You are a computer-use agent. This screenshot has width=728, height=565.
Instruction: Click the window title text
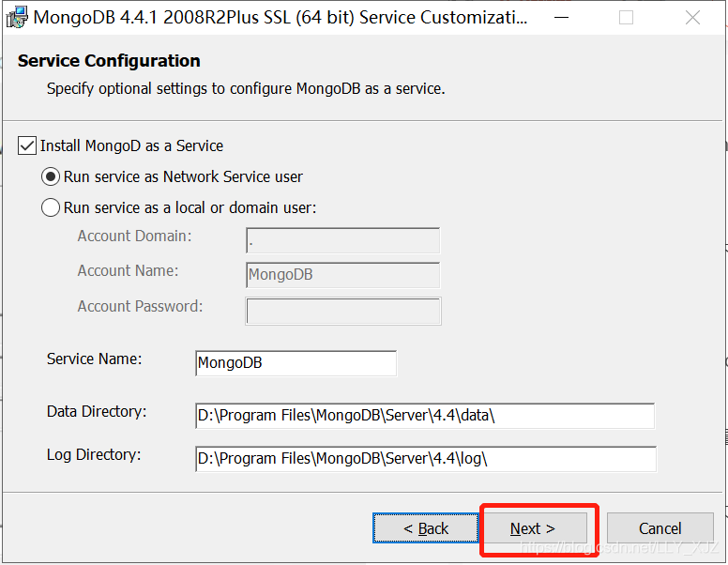(x=281, y=18)
